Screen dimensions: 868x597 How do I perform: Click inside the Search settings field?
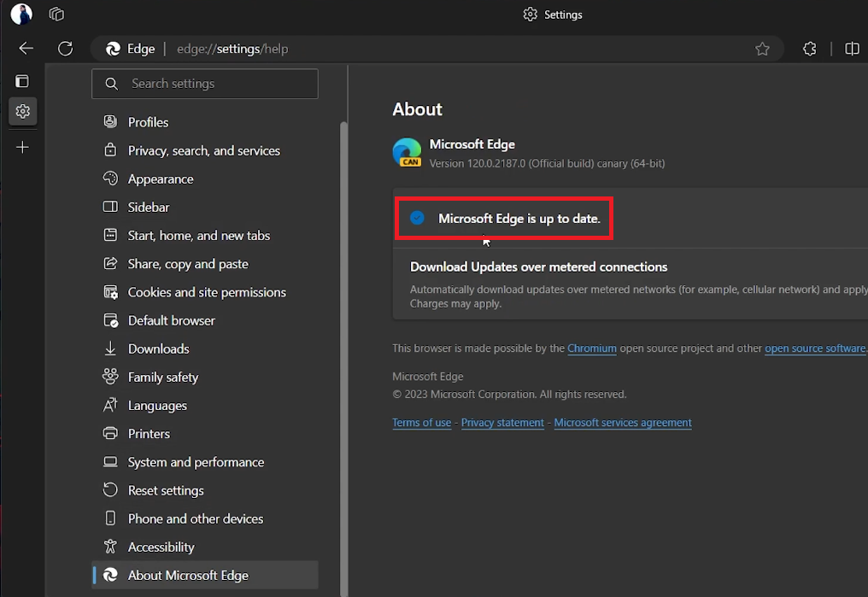point(205,84)
